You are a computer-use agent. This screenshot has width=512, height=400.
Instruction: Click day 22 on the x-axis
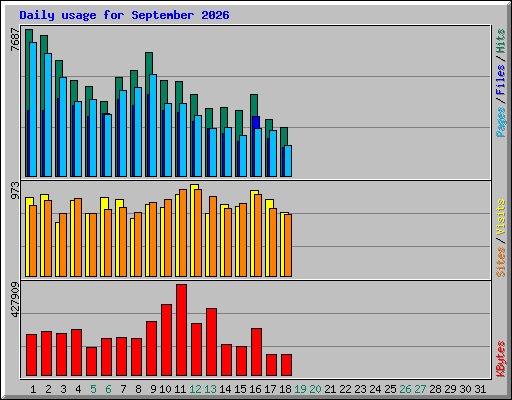[x=345, y=389]
